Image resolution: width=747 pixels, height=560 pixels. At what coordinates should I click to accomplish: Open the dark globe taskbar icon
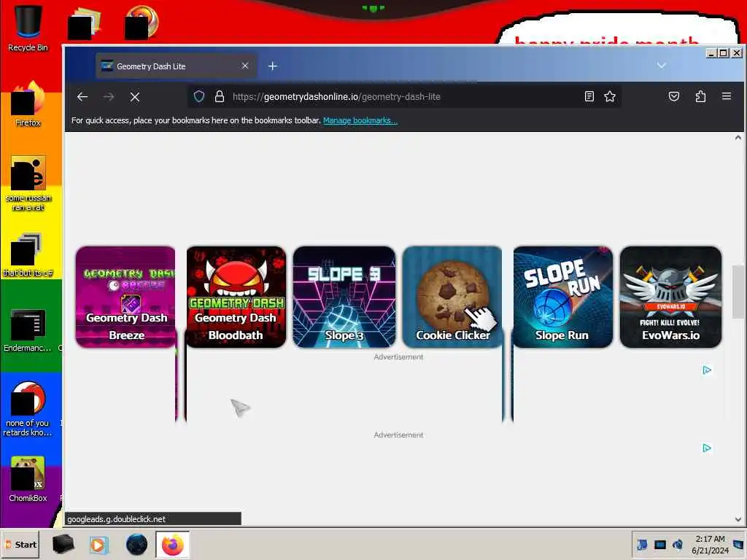point(136,544)
